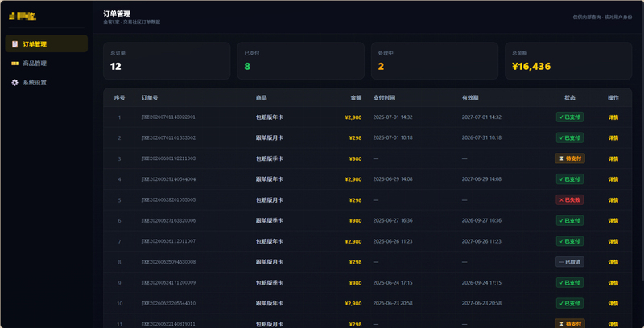The image size is (644, 328).
Task: Click the 操作 column header
Action: coord(613,98)
